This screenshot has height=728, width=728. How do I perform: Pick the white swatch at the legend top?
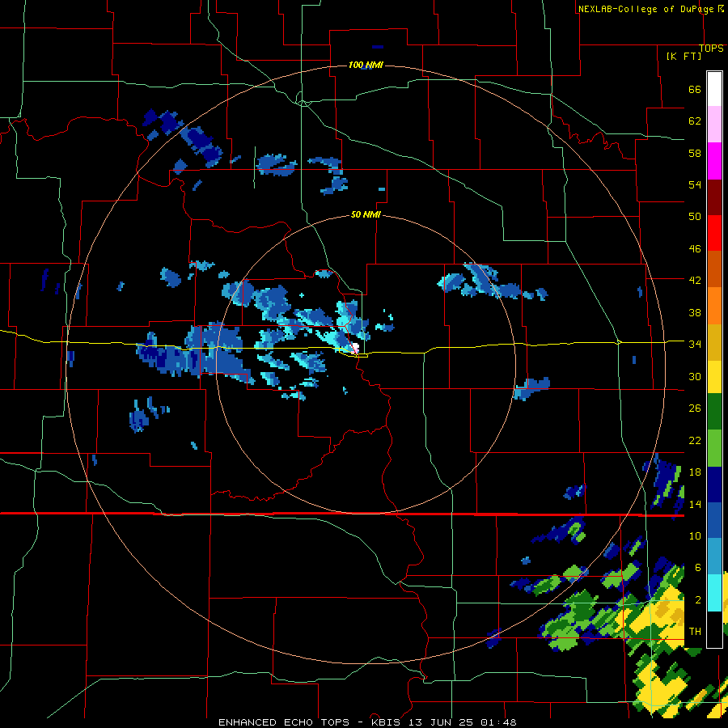click(714, 89)
